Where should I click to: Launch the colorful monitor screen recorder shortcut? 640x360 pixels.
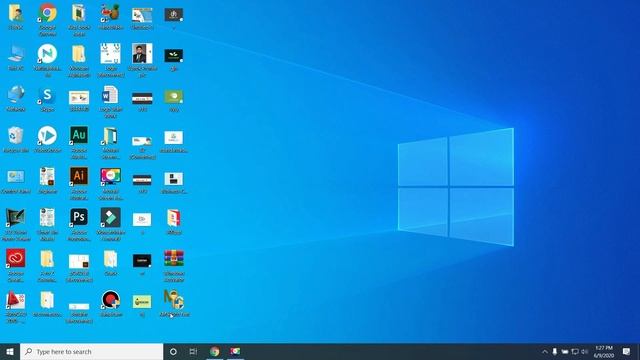[x=111, y=176]
